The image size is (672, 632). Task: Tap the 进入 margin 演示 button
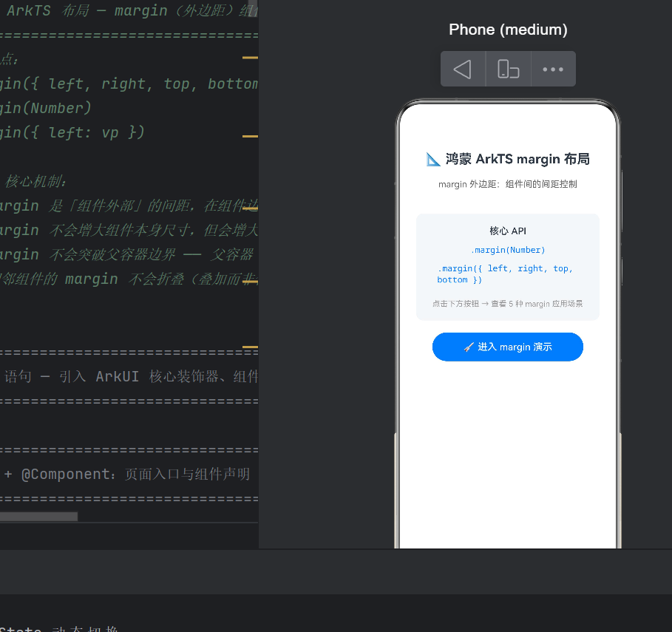pos(507,347)
